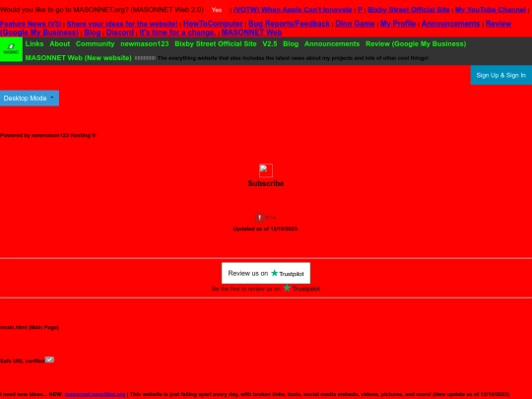The width and height of the screenshot is (532, 399).
Task: Open My Profile link
Action: 398,24
